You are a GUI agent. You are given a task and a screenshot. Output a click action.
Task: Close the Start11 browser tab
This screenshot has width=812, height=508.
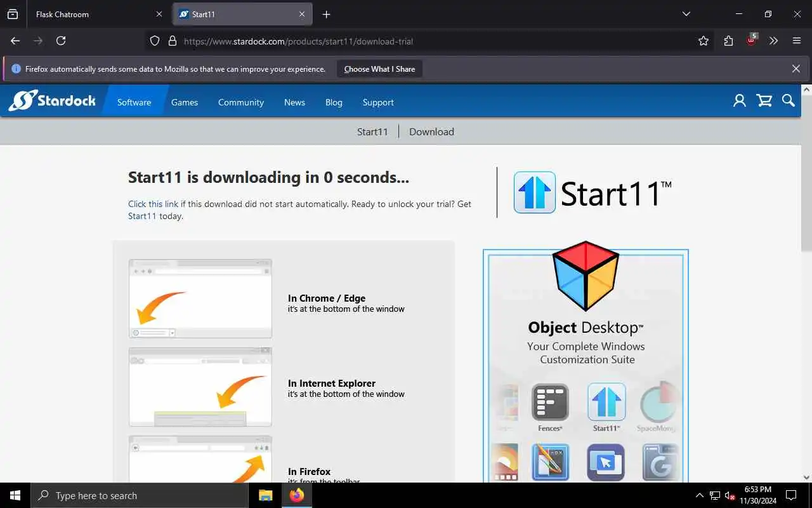[302, 14]
